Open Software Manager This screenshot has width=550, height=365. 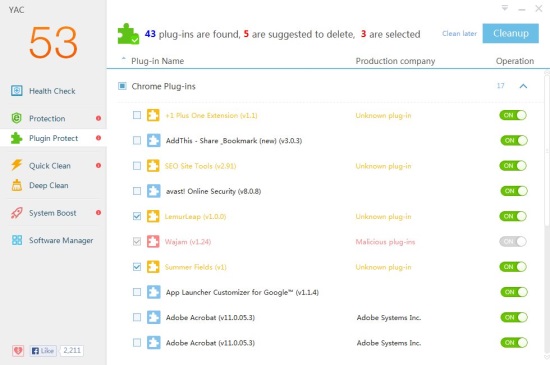pyautogui.click(x=61, y=240)
